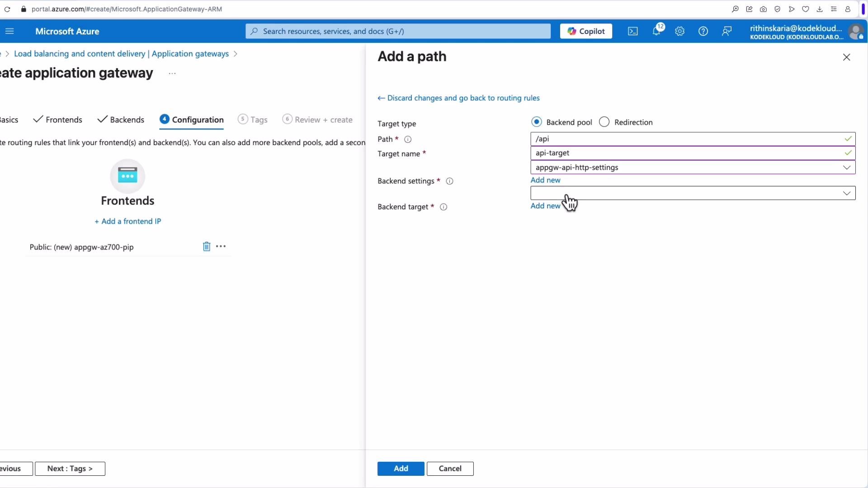Go to Review + create tab
The image size is (868, 488).
pyautogui.click(x=317, y=120)
